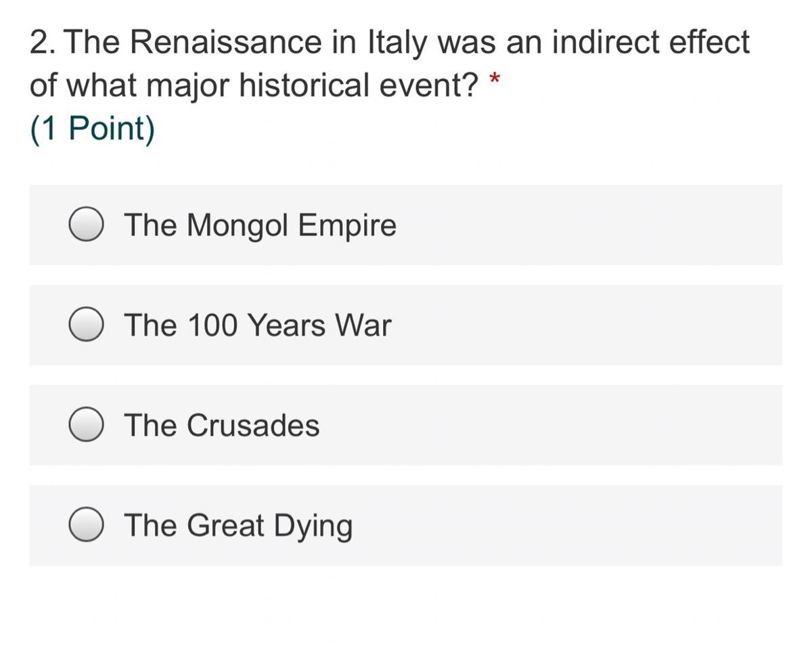Pick The Great Dying radio circle
812x655 pixels.
(x=86, y=525)
